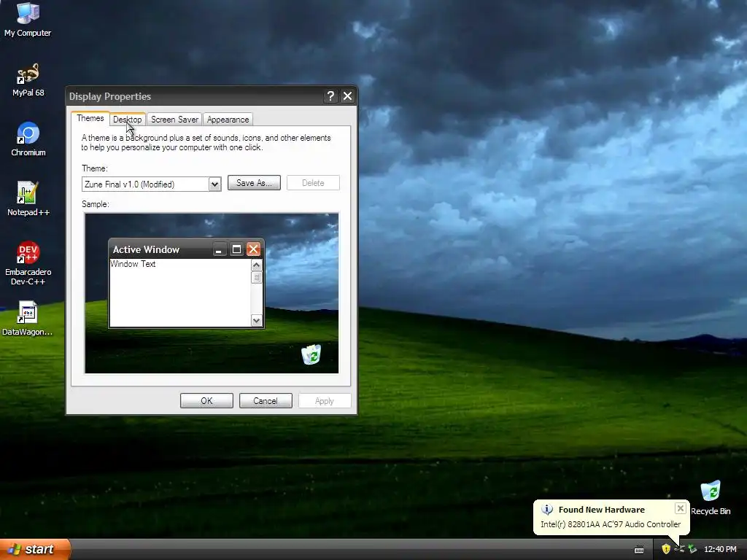Click the sample window scroll down arrow
Image resolution: width=747 pixels, height=560 pixels.
click(256, 321)
